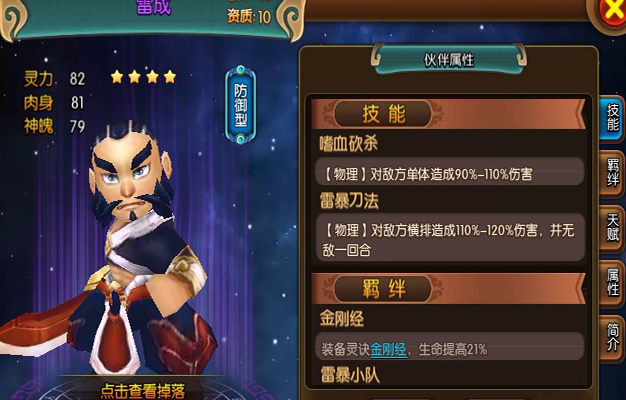Show the 简介 side tab
The height and width of the screenshot is (400, 626).
click(x=612, y=337)
